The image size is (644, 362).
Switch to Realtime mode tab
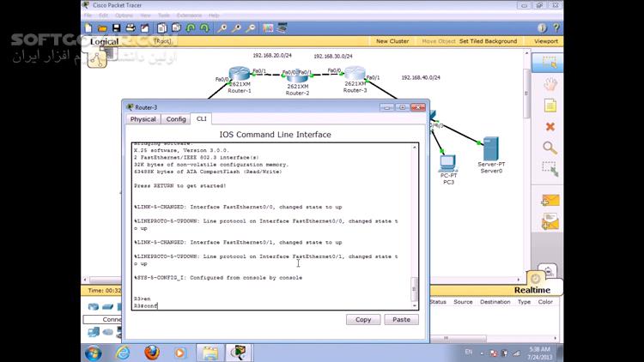tap(532, 290)
